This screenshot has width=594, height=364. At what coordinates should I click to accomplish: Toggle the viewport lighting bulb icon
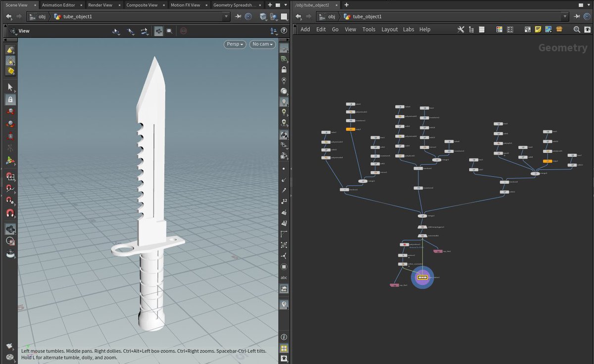284,102
